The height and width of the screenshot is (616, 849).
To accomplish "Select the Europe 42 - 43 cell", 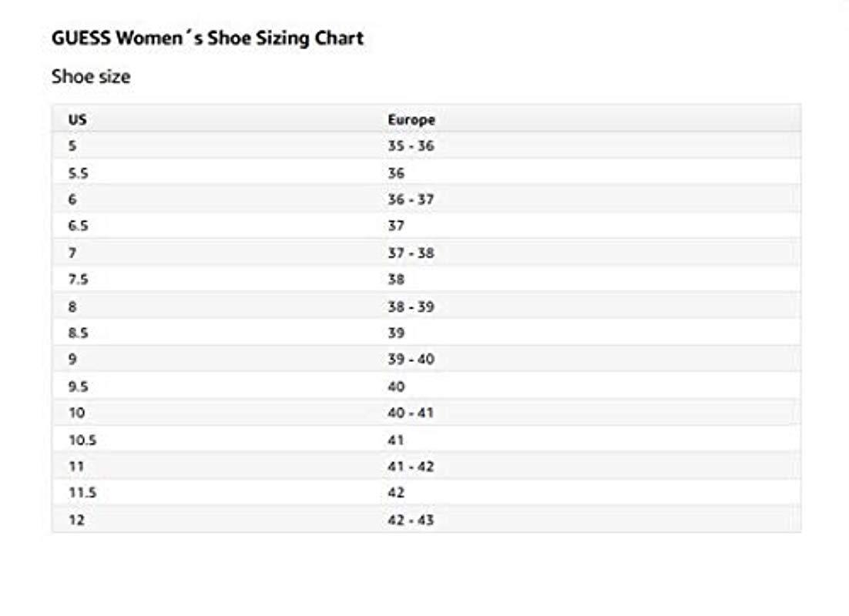I will pos(411,521).
